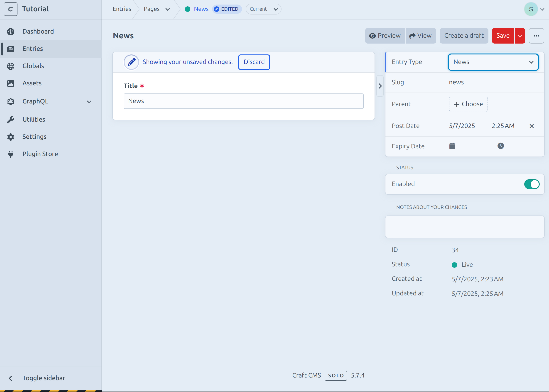Viewport: 549px width, 392px height.
Task: Click the Expiry Date calendar icon
Action: coord(452,146)
